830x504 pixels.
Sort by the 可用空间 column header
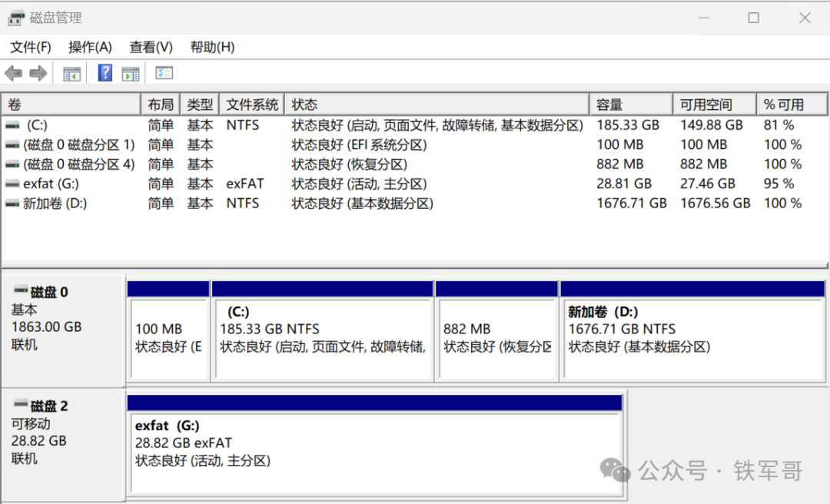[715, 104]
